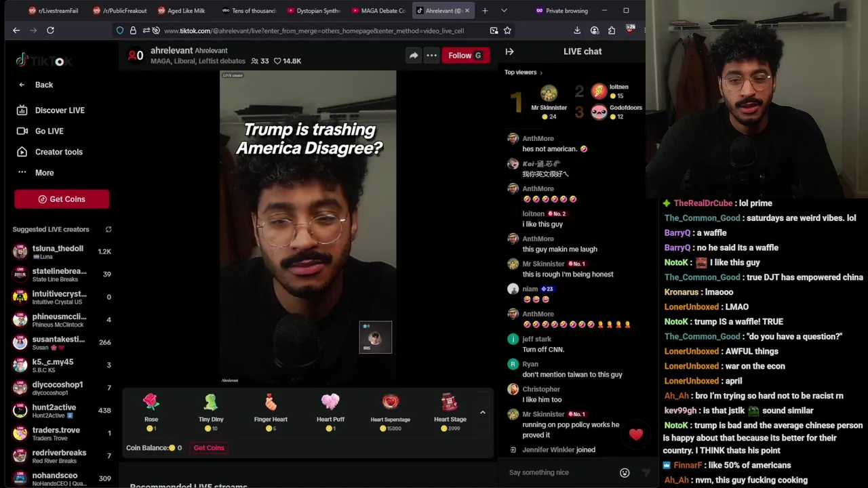The image size is (868, 488).
Task: Switch to the r/PublicFreakout tab
Action: 119,11
